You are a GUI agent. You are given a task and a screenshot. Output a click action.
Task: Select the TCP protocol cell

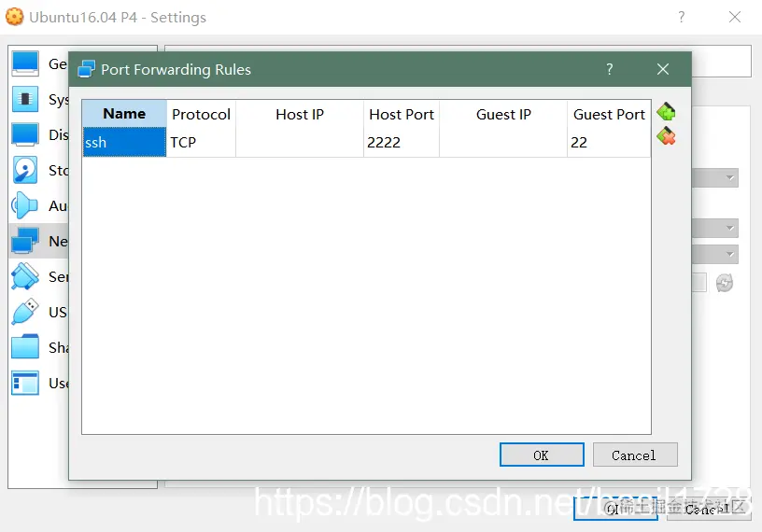(x=201, y=143)
